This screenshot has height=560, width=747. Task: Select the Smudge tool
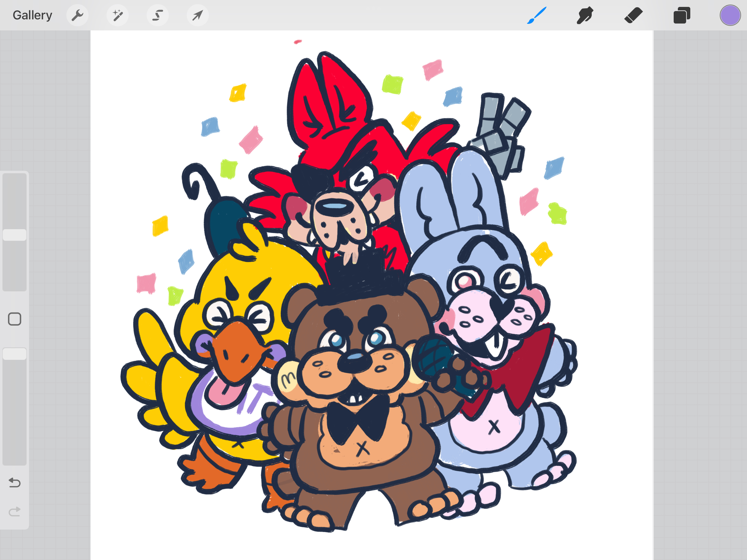[585, 15]
